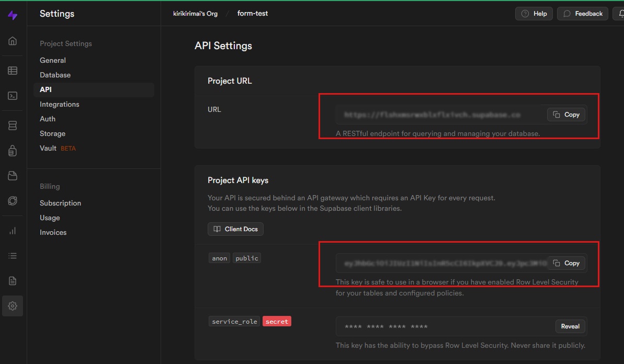Open the Database icon in sidebar

point(13,126)
